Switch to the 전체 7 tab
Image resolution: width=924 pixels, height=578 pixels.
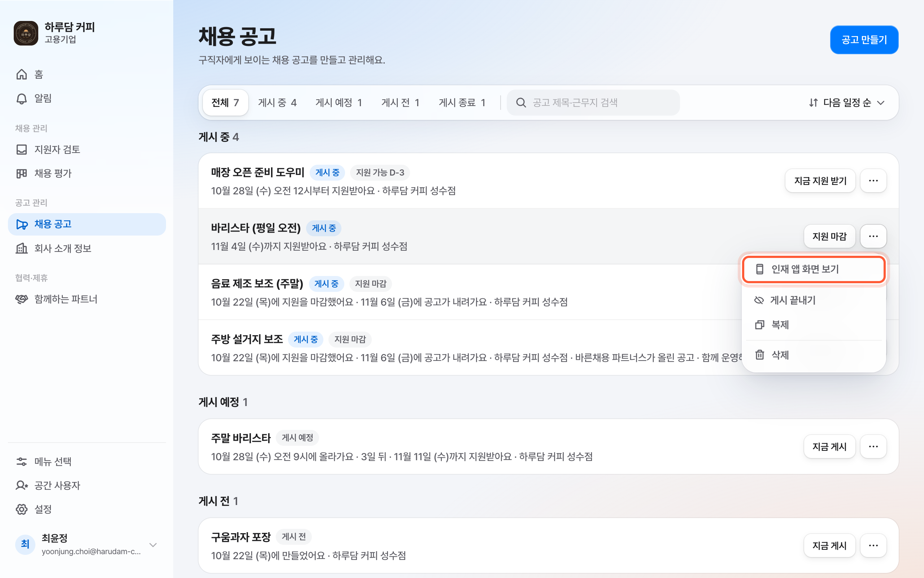(x=225, y=103)
